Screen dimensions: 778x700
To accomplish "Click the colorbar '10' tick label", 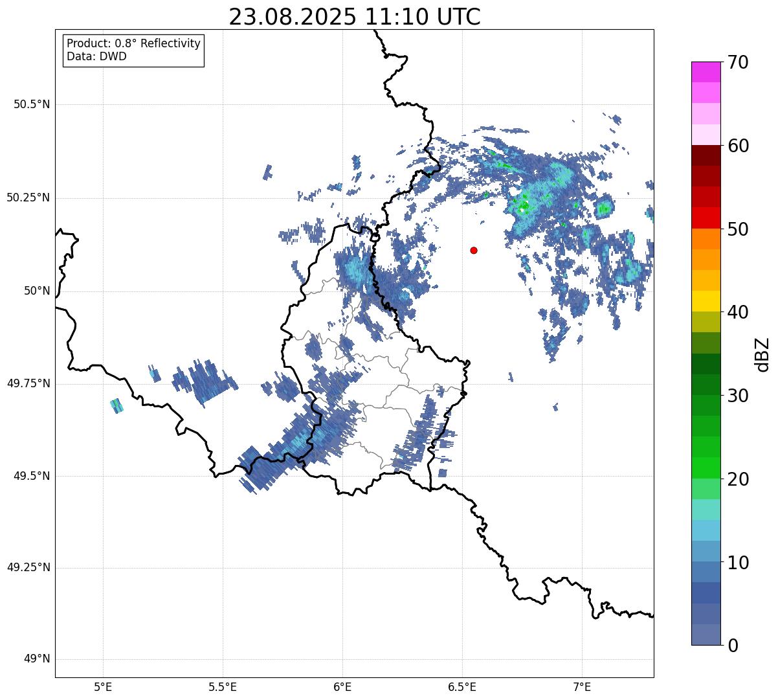I will (738, 563).
